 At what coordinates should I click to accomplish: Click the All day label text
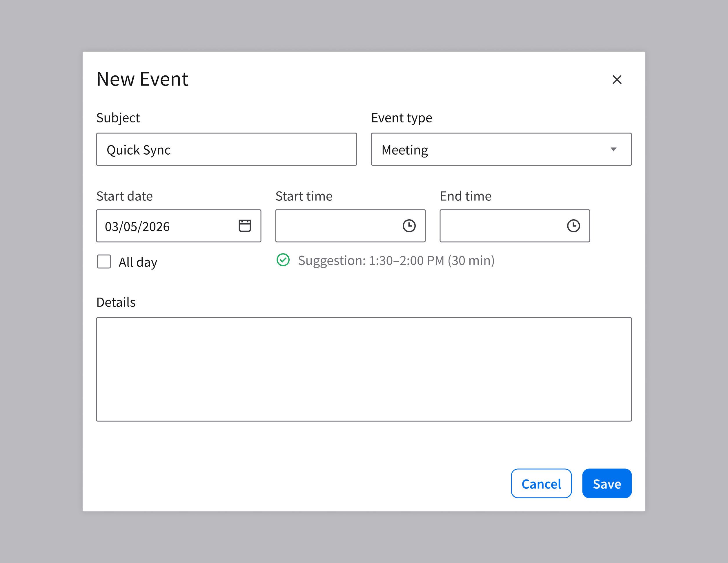138,262
